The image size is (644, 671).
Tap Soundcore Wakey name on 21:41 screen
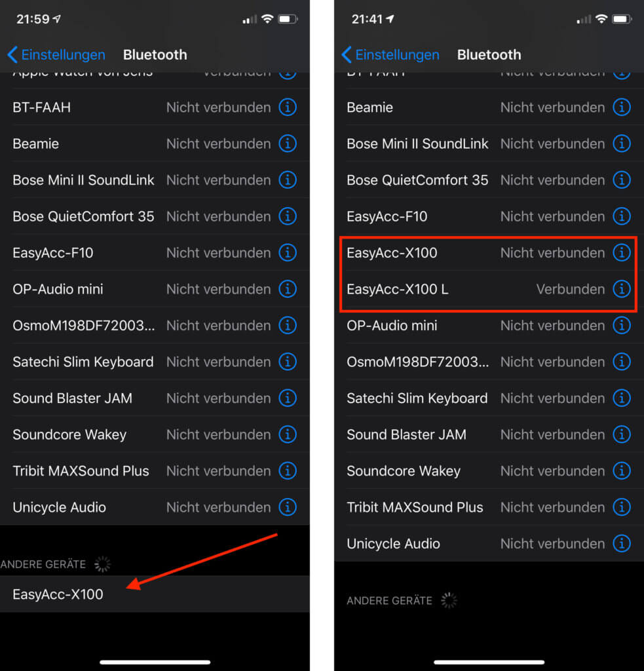click(x=404, y=471)
